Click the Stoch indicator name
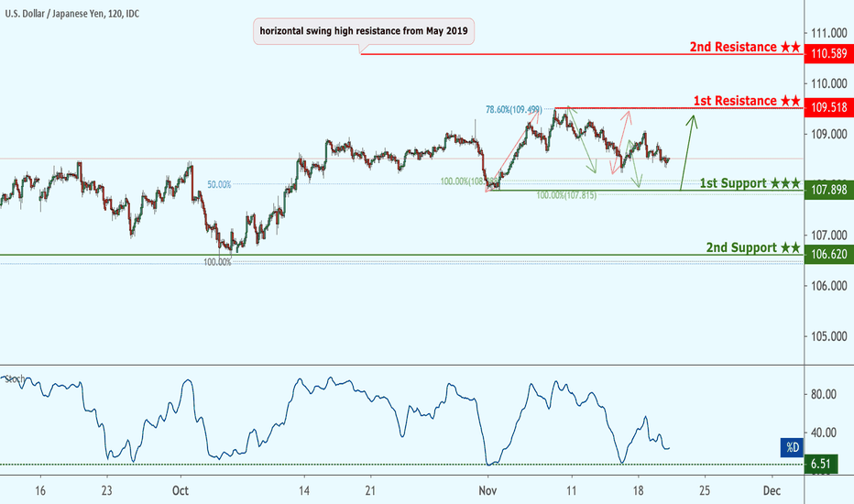 pyautogui.click(x=15, y=378)
